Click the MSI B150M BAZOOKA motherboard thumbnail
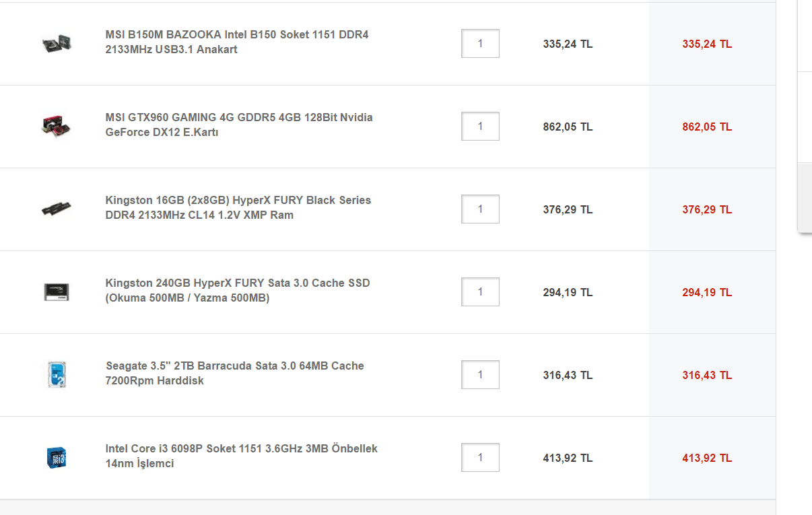The width and height of the screenshot is (812, 515). [x=57, y=44]
